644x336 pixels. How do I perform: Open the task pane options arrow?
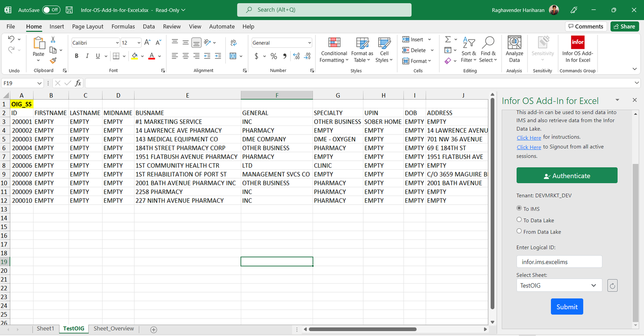617,100
